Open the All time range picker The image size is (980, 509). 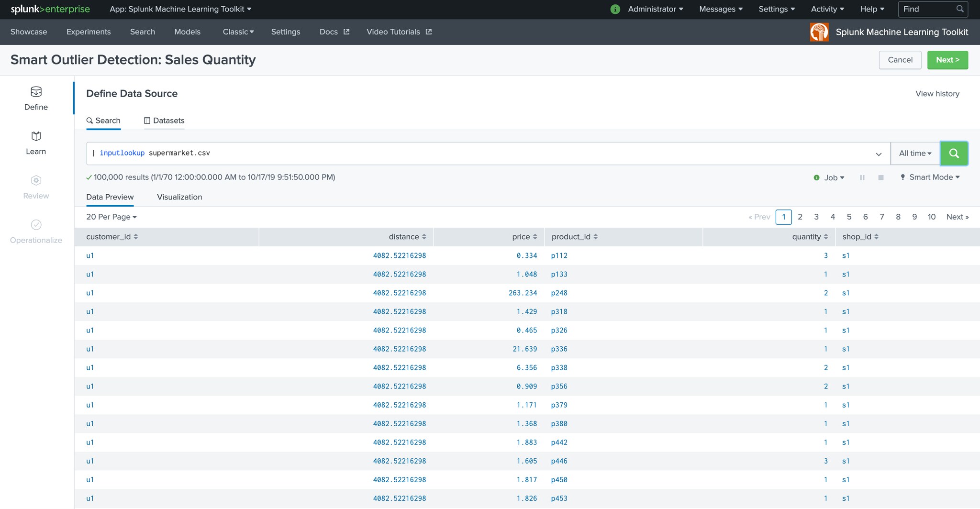[915, 154]
